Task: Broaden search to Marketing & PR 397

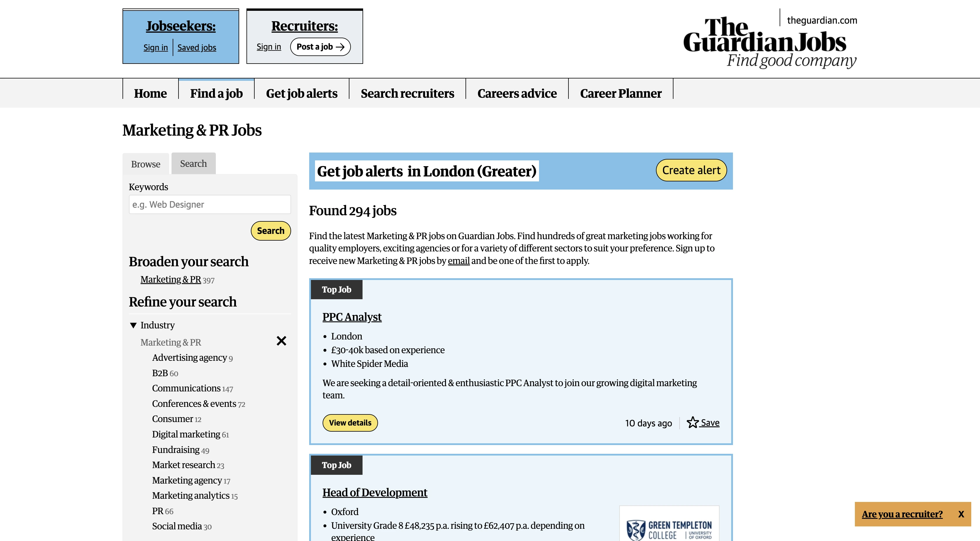Action: pos(171,280)
